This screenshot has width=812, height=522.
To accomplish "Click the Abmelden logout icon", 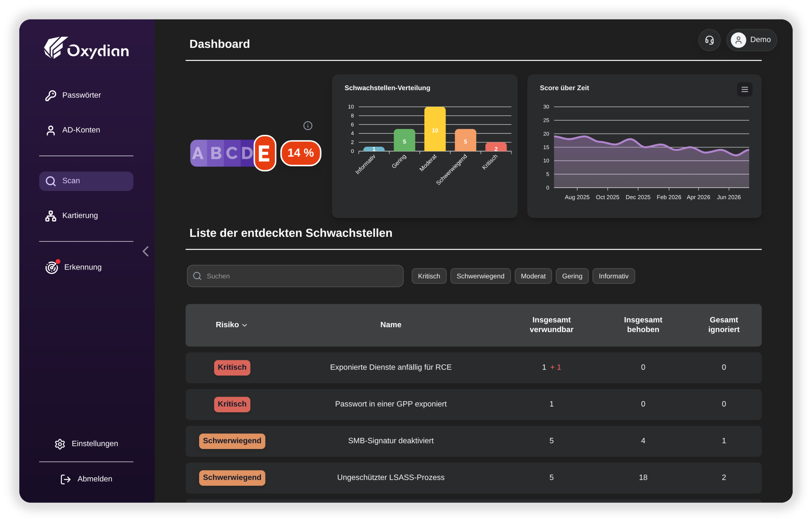I will [x=65, y=479].
